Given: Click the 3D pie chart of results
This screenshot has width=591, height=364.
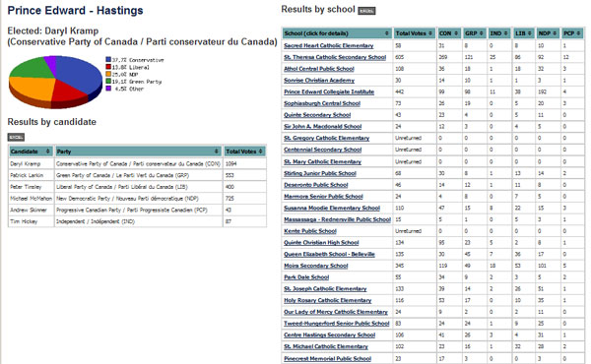Looking at the screenshot, I should (x=55, y=82).
